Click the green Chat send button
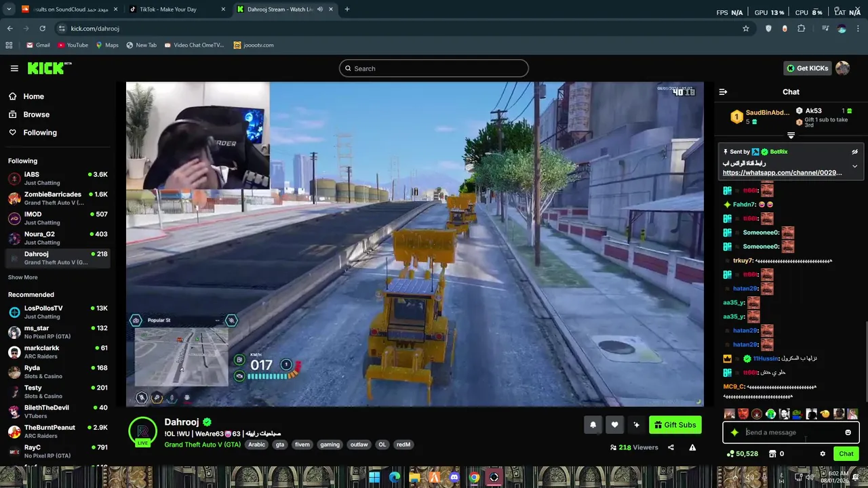Viewport: 868px width, 488px height. [846, 454]
